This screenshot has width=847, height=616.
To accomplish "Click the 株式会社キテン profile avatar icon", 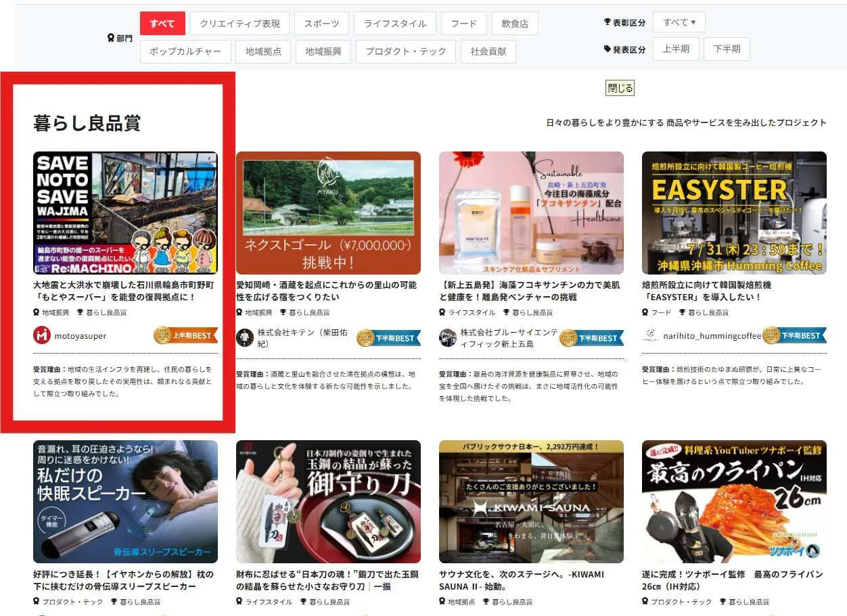I will pyautogui.click(x=245, y=338).
